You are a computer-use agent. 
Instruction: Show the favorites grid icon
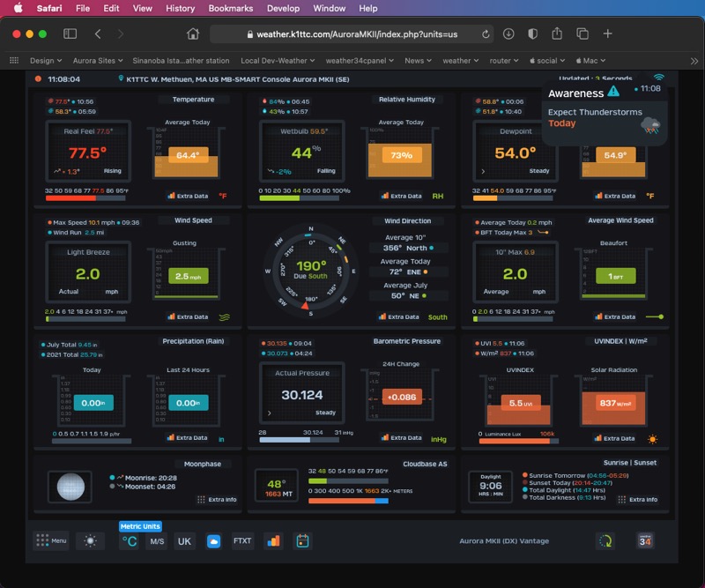pyautogui.click(x=14, y=60)
